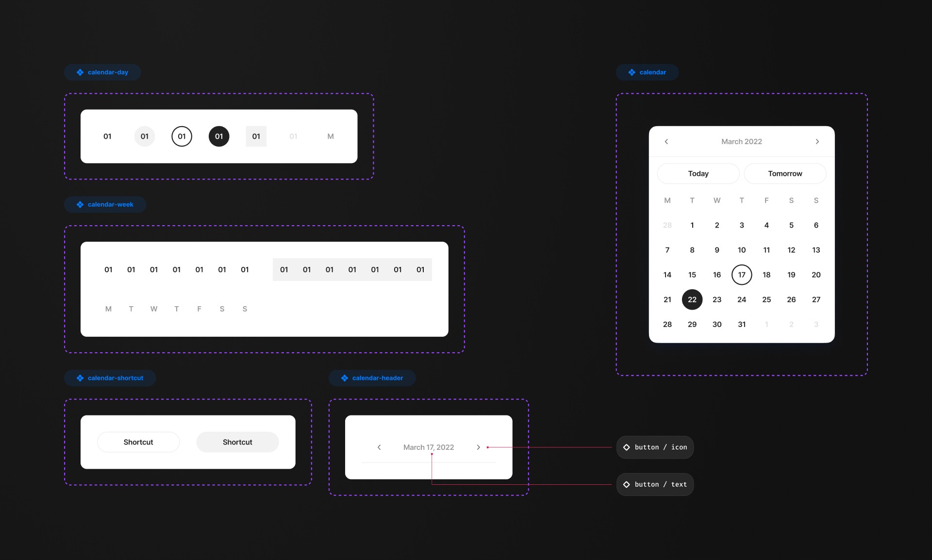Viewport: 932px width, 560px height.
Task: Click the calendar-day component icon
Action: 79,72
